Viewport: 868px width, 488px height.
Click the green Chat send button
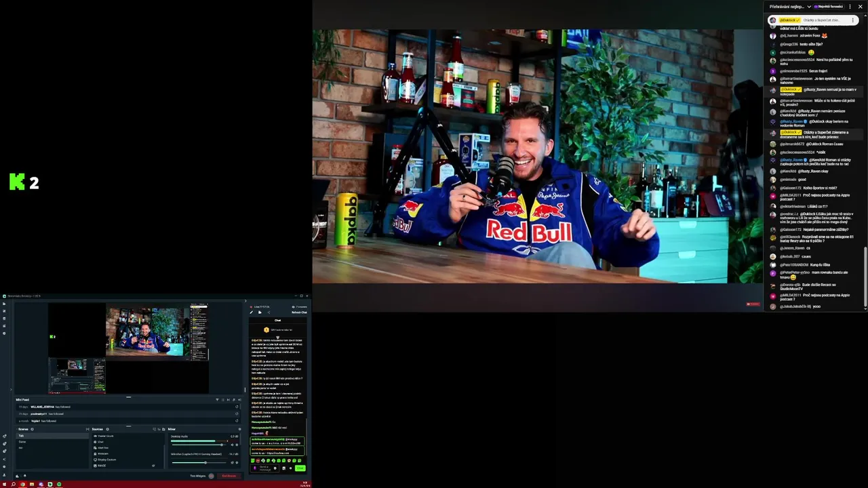click(x=300, y=468)
